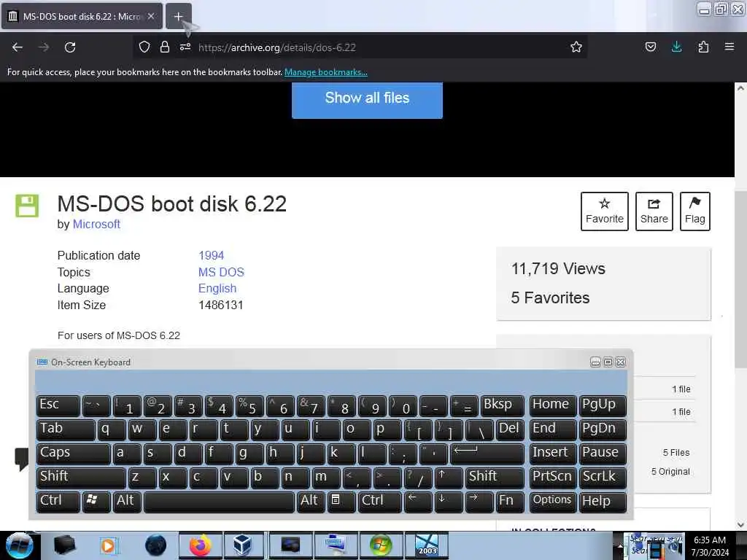Click the Share button
The height and width of the screenshot is (560, 747).
[654, 211]
